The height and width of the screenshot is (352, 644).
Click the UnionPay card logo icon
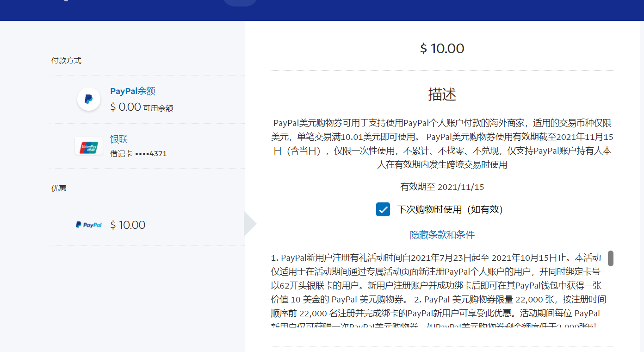(89, 145)
